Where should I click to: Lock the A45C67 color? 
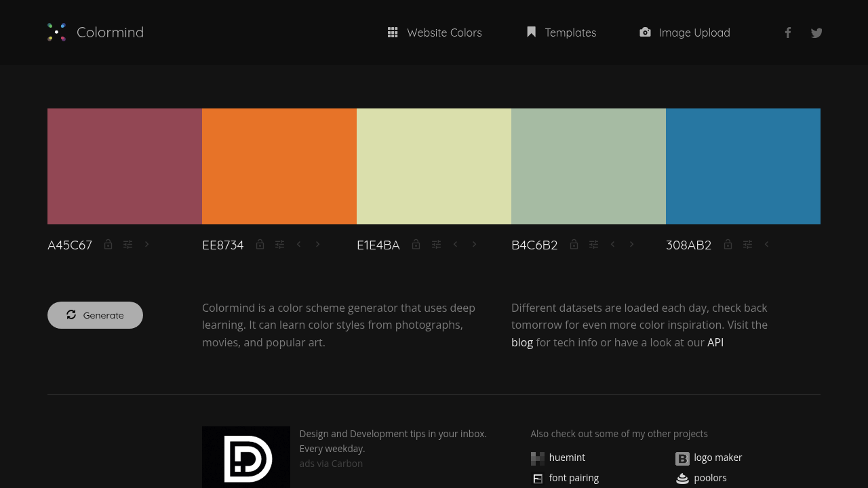tap(108, 245)
